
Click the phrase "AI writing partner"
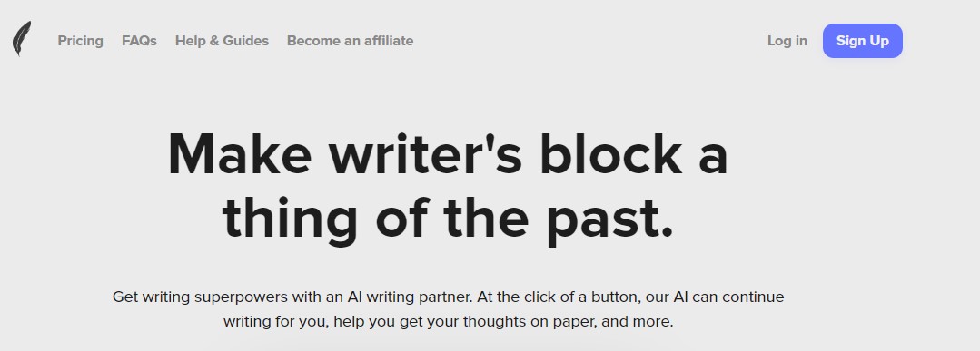pos(410,297)
